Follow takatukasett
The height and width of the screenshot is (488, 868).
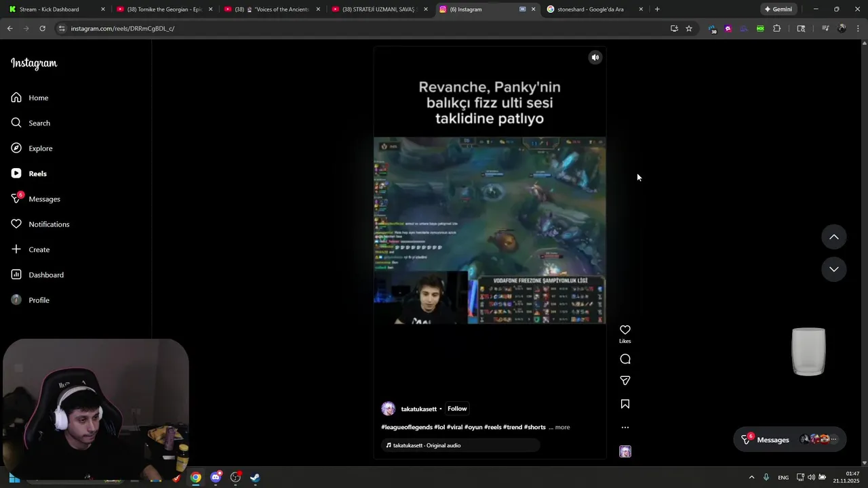coord(457,409)
